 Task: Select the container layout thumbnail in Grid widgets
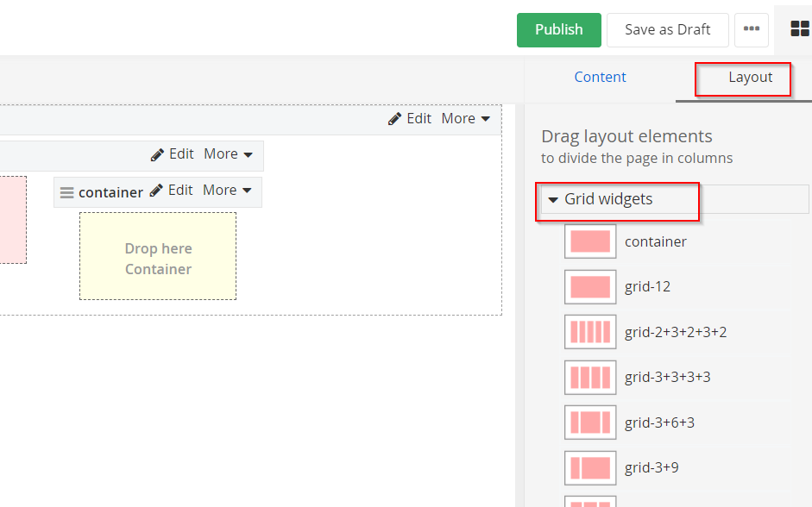click(590, 241)
